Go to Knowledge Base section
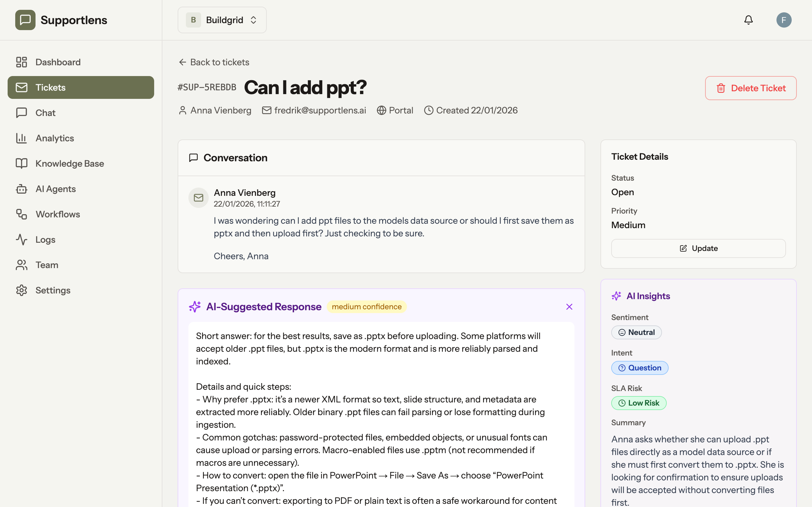The width and height of the screenshot is (812, 507). (69, 164)
